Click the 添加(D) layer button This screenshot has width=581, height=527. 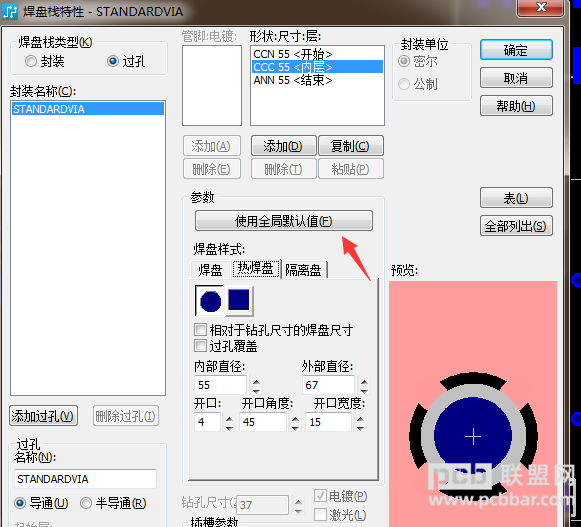(x=283, y=146)
